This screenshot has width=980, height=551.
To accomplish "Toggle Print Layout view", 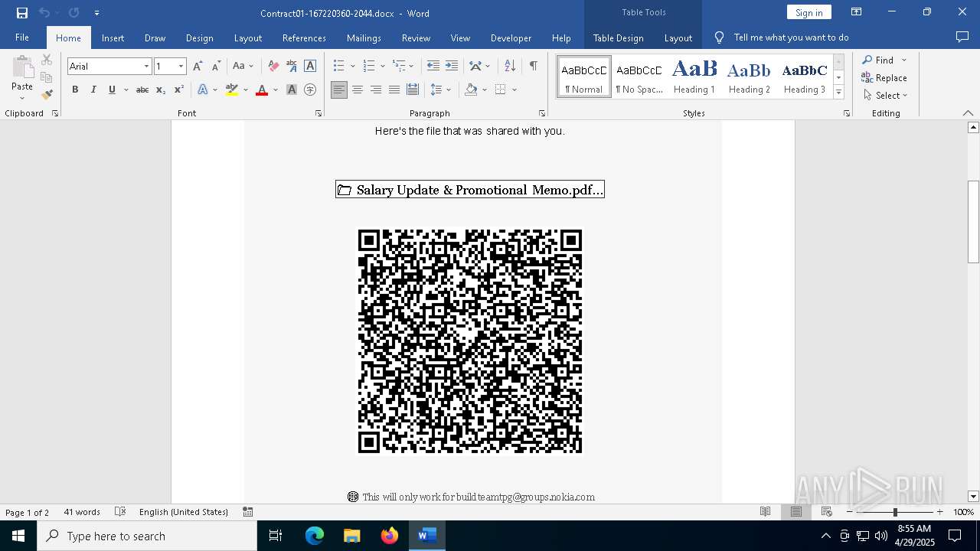I will [796, 512].
